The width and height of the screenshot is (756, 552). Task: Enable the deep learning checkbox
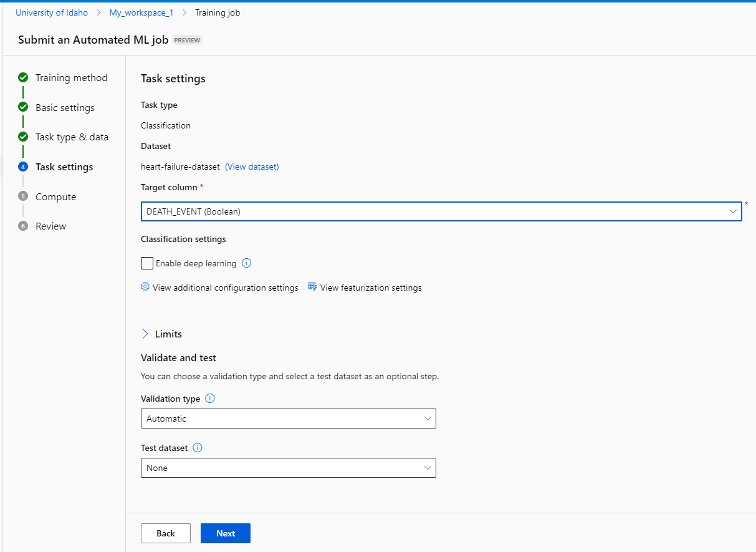147,263
